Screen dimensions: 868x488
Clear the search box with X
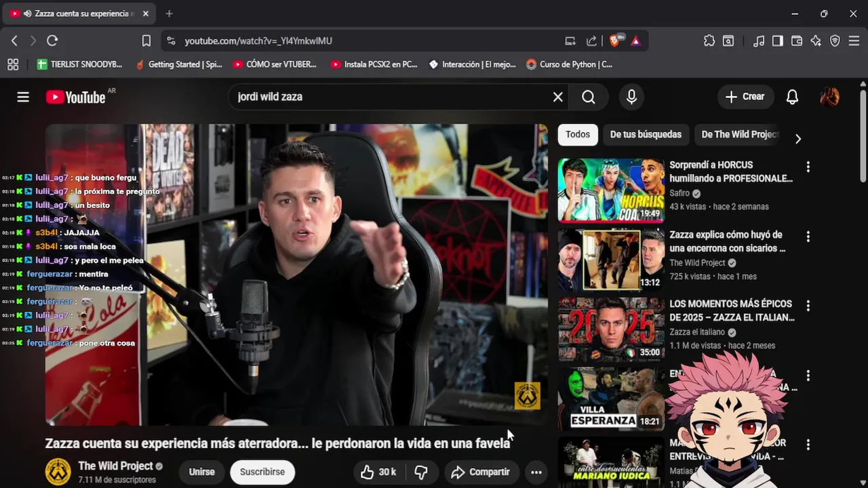click(557, 97)
